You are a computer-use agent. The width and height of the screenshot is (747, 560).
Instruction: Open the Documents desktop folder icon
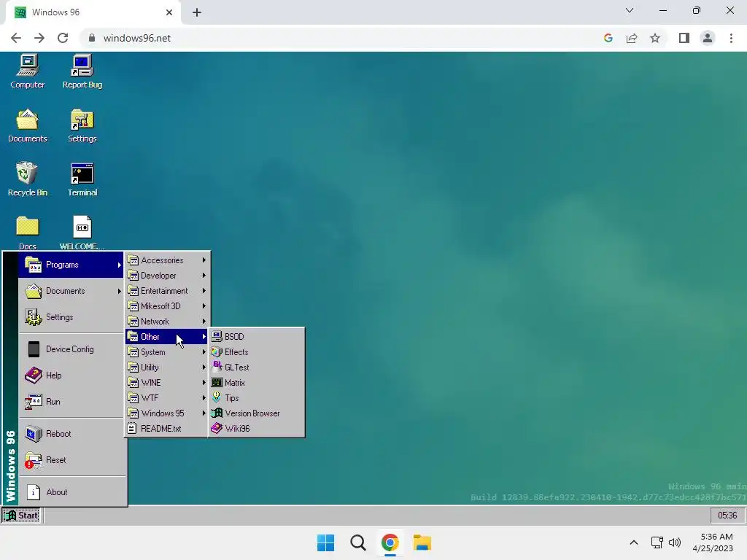(x=28, y=125)
